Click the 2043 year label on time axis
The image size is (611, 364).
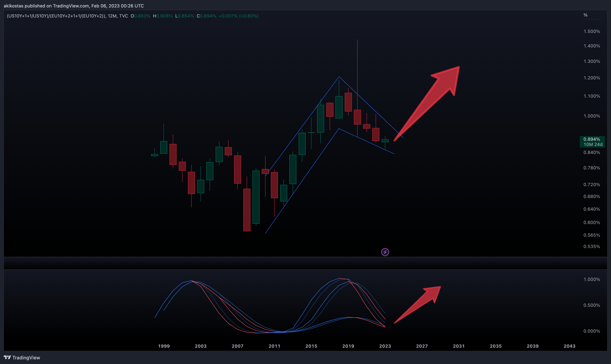tap(569, 346)
